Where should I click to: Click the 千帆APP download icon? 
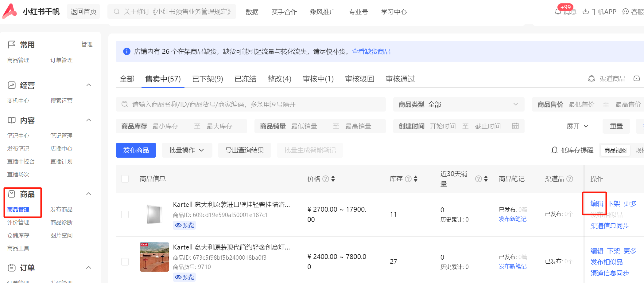pos(586,12)
